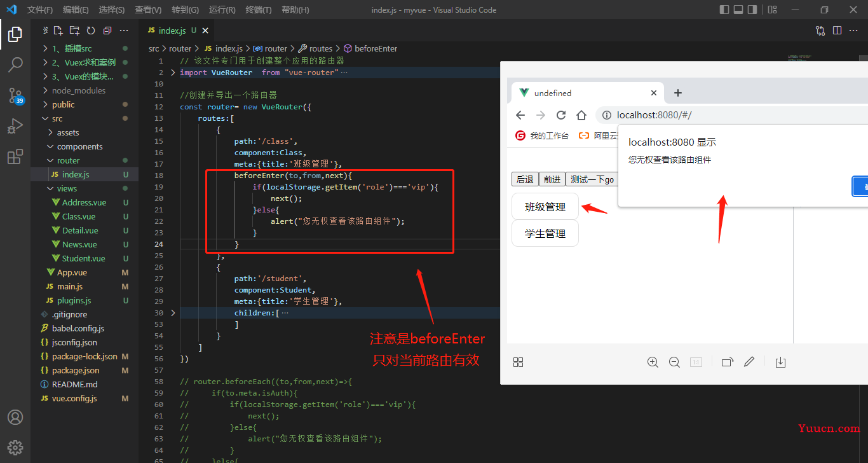Expand the '2、Vuex求和案例' folder
This screenshot has height=463, width=868.
(85, 62)
